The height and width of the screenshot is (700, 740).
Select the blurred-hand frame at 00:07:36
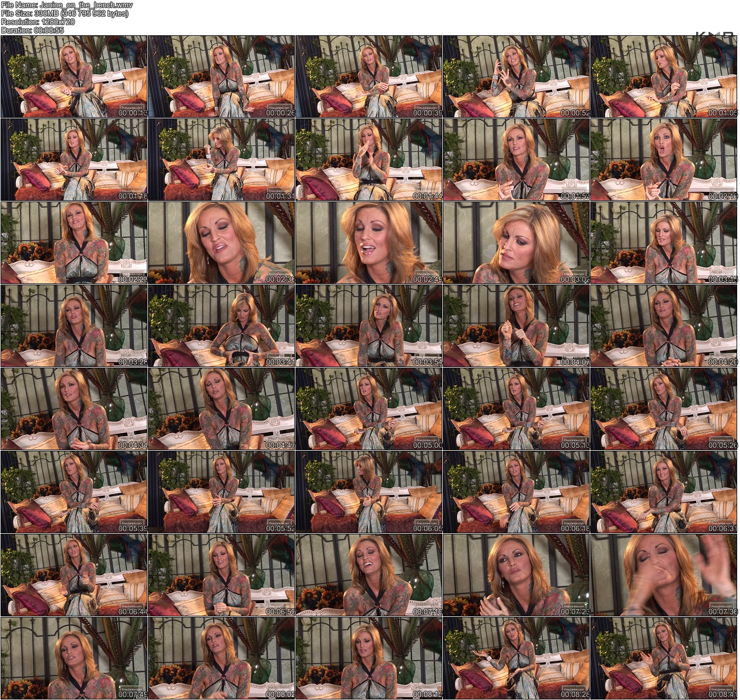(x=664, y=575)
